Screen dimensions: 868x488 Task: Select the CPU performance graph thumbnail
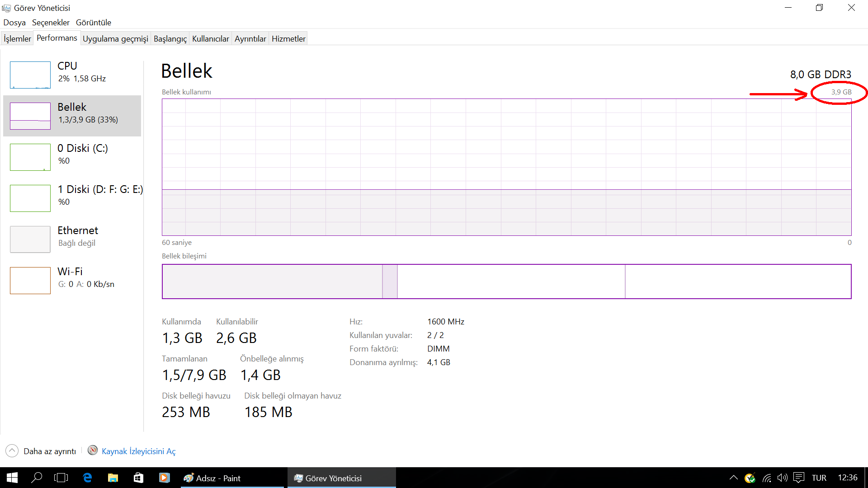point(30,75)
